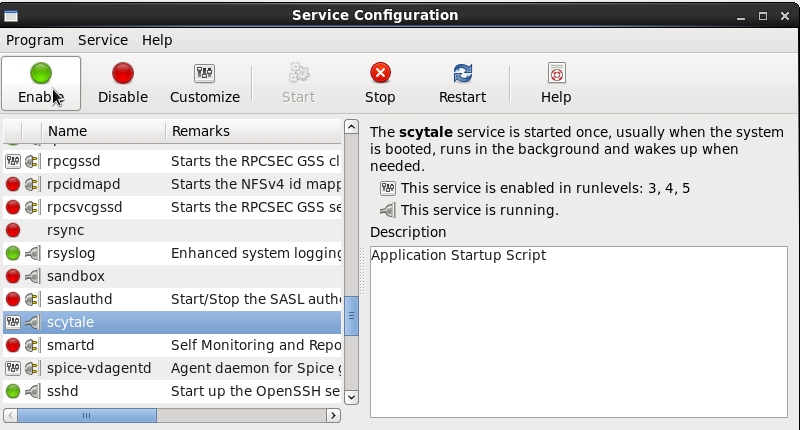Open the Service menu

[103, 40]
